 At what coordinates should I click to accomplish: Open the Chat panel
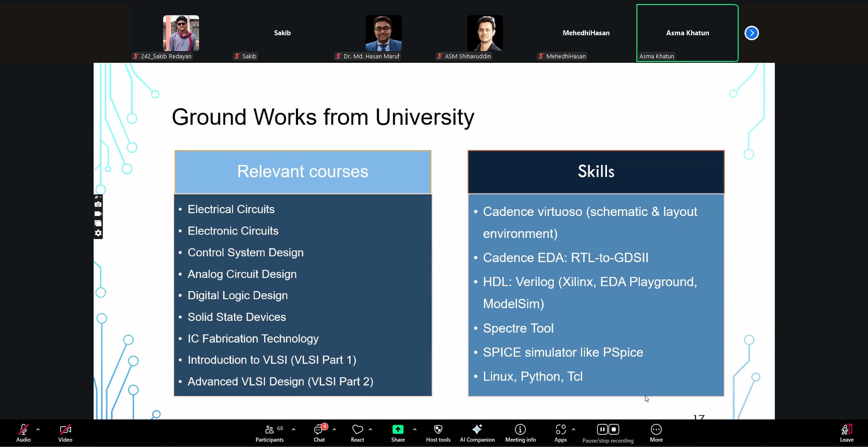pyautogui.click(x=319, y=432)
